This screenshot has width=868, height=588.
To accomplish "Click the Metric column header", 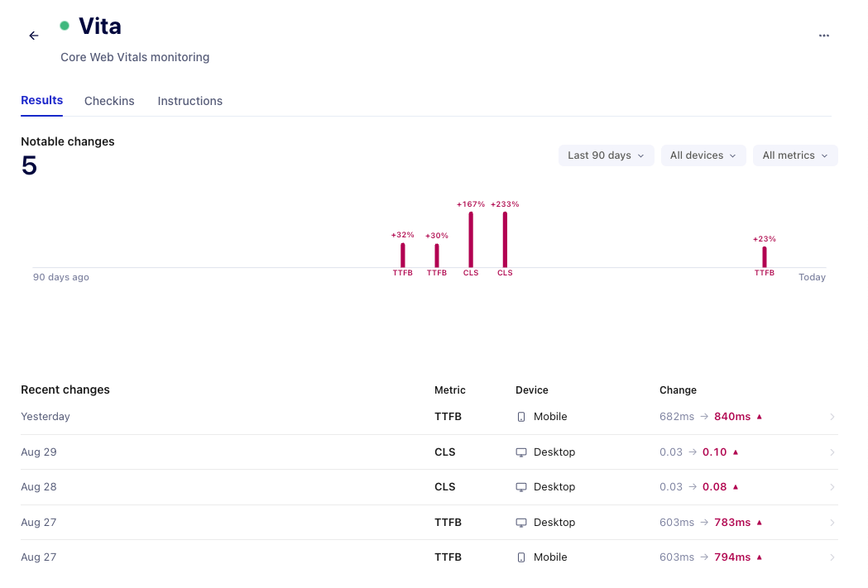I will click(449, 390).
